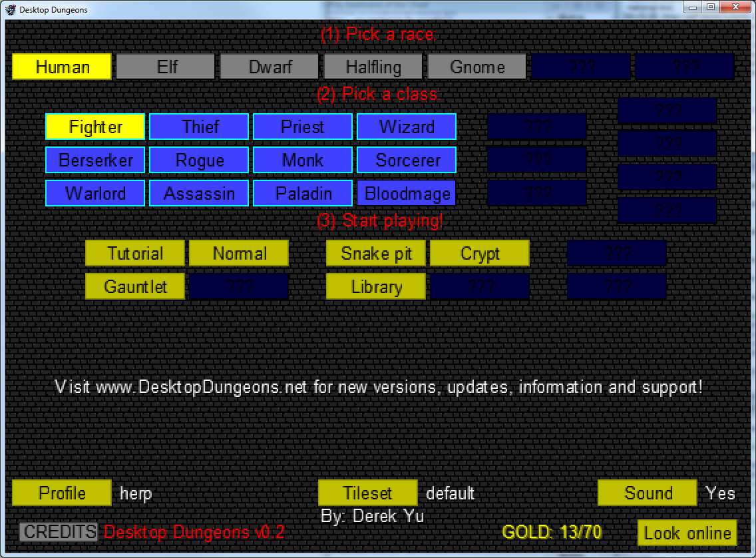Image resolution: width=756 pixels, height=558 pixels.
Task: Click the '(1) Pick a race:' heading
Action: pos(379,34)
